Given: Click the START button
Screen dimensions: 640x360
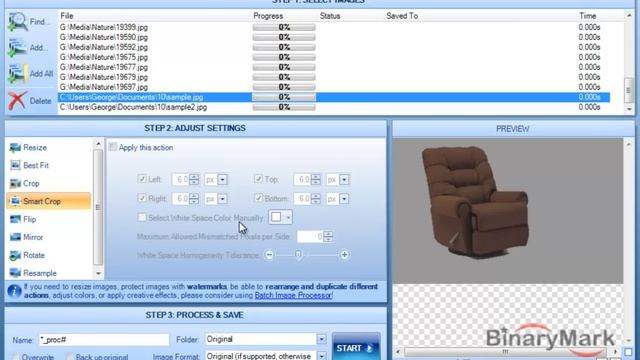Looking at the screenshot, I should 356,348.
